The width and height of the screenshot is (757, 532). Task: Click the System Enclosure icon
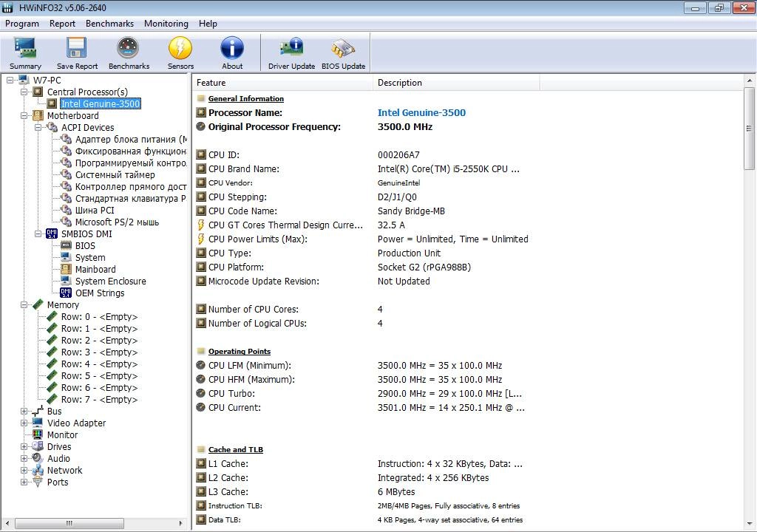pos(66,281)
